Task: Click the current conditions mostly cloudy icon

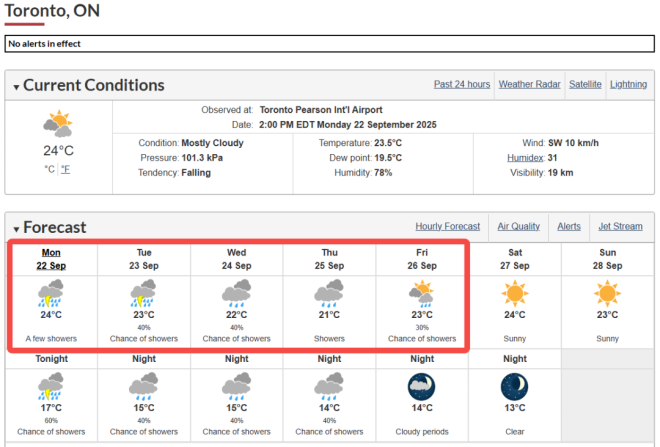Action: (58, 124)
